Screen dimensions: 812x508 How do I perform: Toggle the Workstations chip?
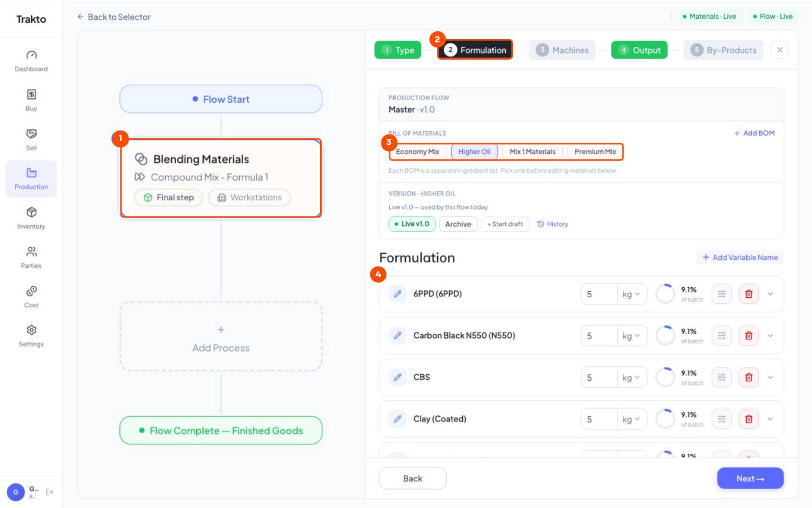tap(249, 197)
